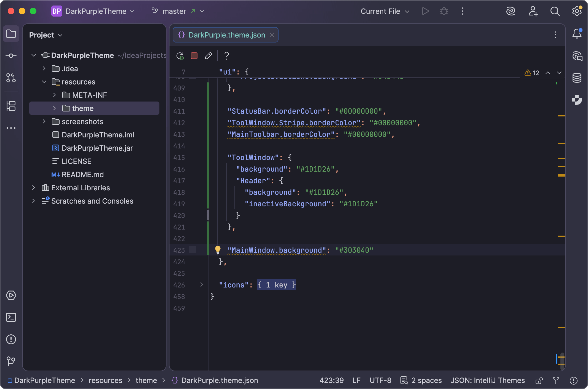Open the Problems tool window
Screen dimensions: 588x389
[11, 339]
